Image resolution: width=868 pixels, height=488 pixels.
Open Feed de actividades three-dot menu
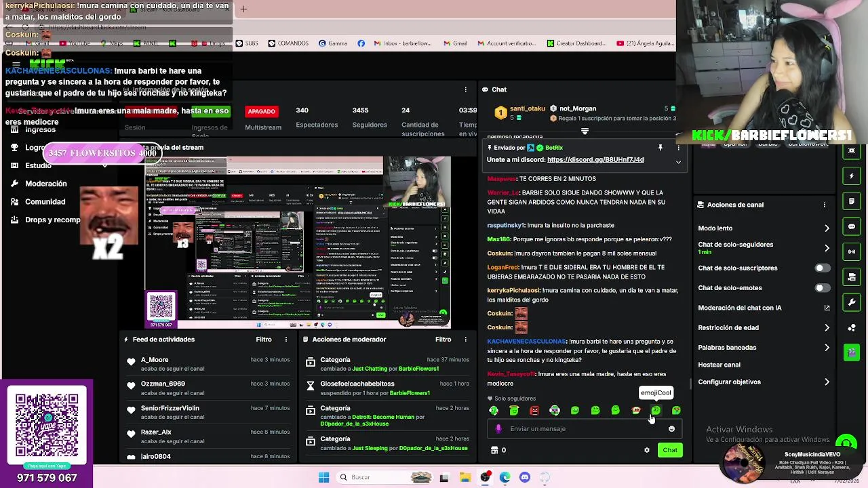point(285,340)
